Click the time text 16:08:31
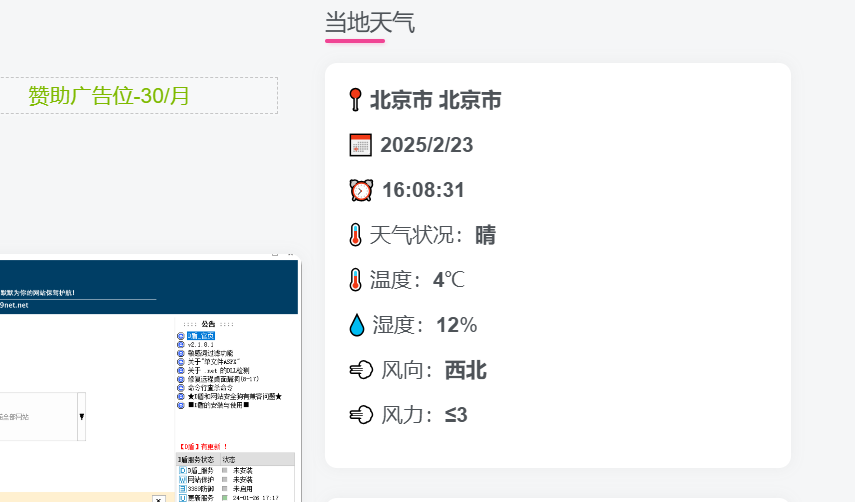The image size is (855, 502). tap(423, 190)
